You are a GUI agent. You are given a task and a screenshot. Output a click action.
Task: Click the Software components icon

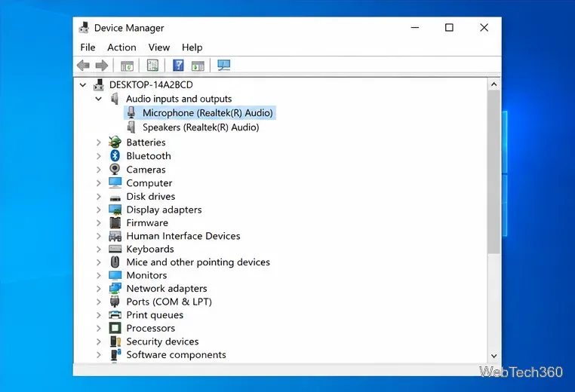point(115,354)
